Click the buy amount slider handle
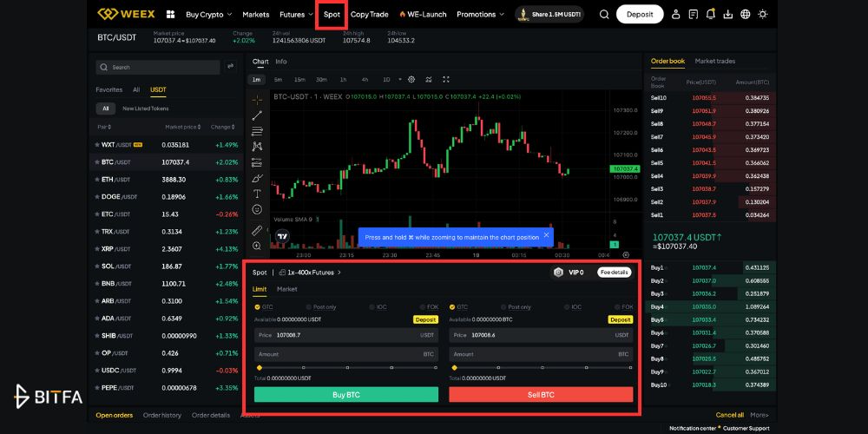This screenshot has height=434, width=868. click(x=259, y=367)
